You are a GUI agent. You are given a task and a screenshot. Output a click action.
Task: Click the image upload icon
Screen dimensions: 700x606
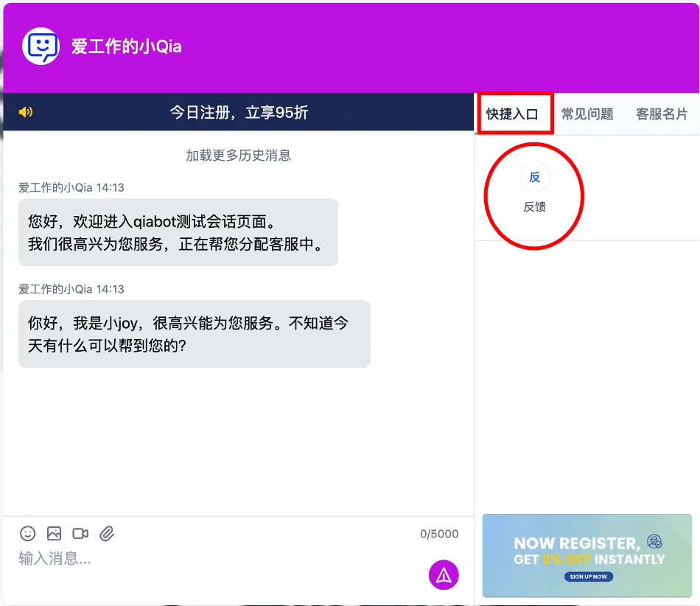coord(54,533)
